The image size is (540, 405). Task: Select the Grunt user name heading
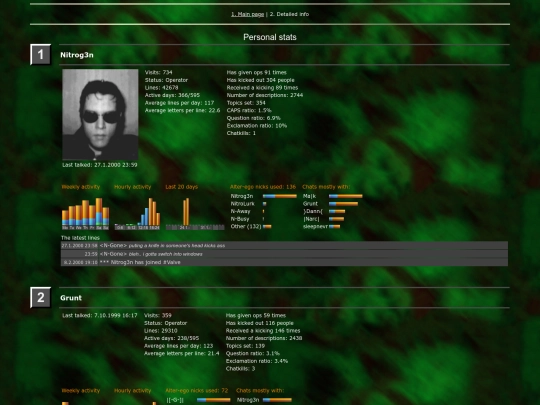(71, 298)
